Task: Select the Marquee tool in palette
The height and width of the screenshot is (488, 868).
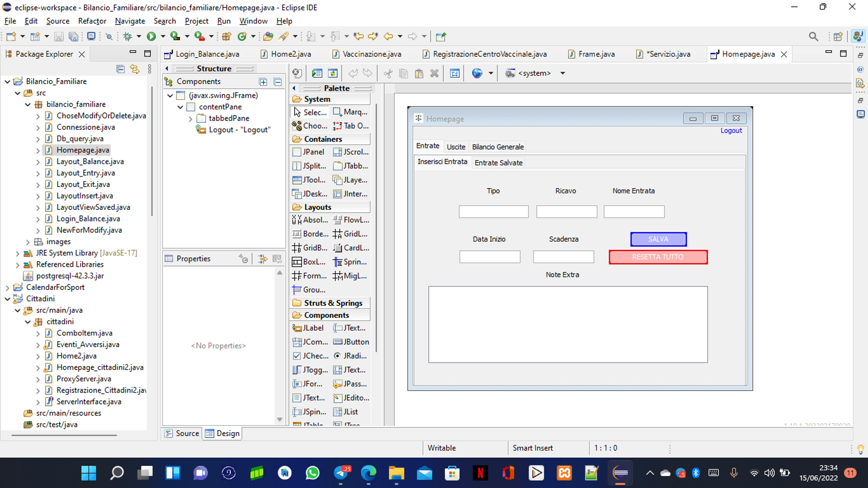Action: point(350,112)
